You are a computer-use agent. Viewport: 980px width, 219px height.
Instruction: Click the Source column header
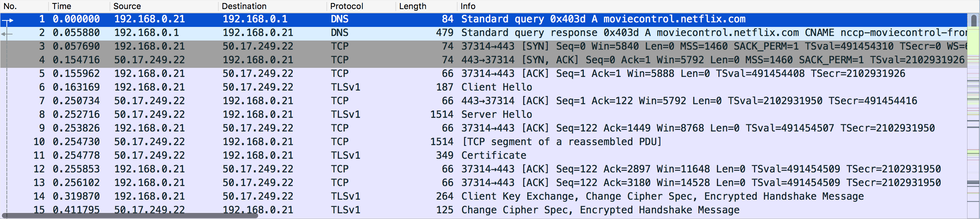click(126, 6)
